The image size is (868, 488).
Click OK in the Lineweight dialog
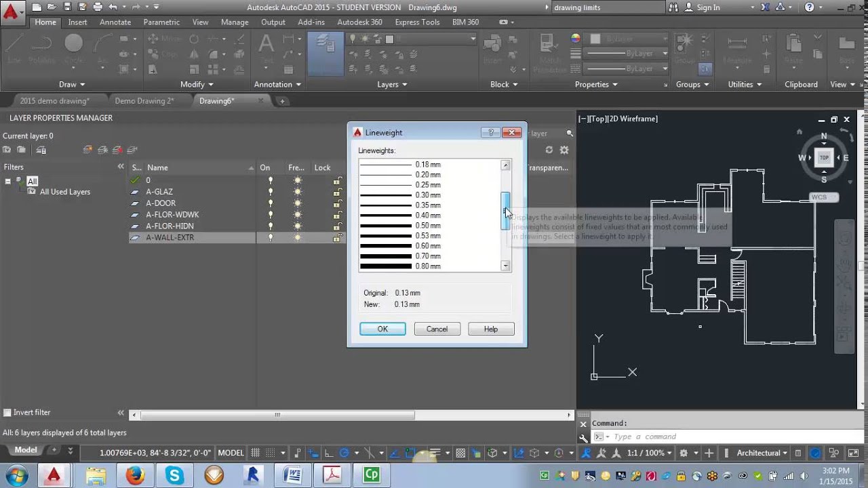click(382, 329)
